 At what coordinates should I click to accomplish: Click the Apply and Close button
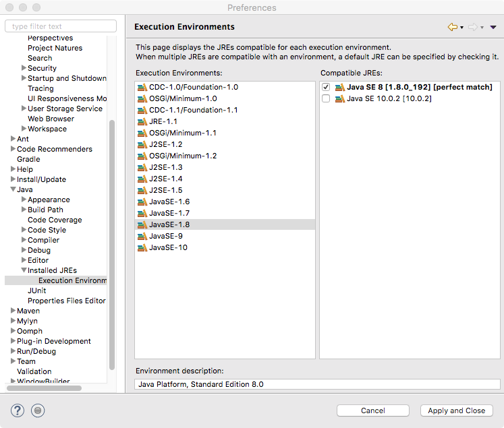(x=456, y=410)
